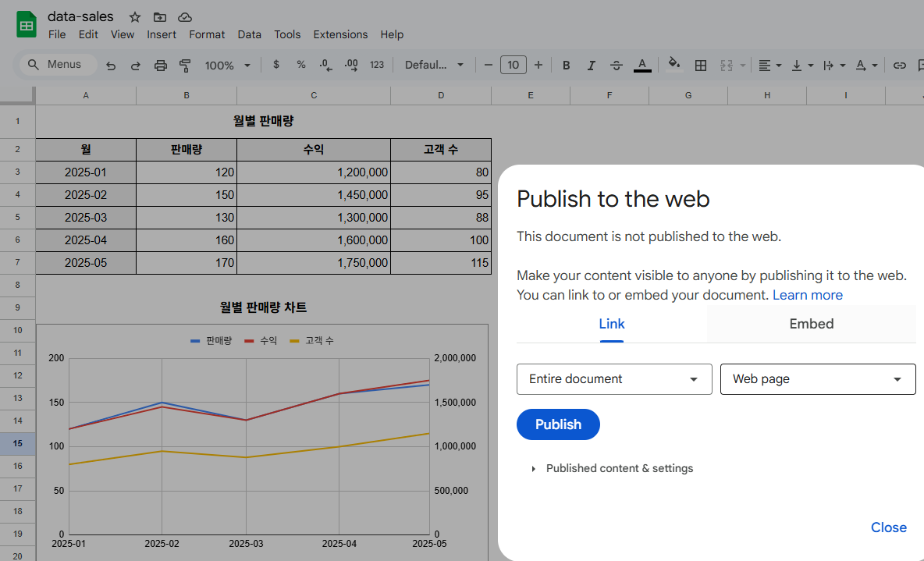This screenshot has width=924, height=561.
Task: Click the Undo arrow icon
Action: point(111,66)
